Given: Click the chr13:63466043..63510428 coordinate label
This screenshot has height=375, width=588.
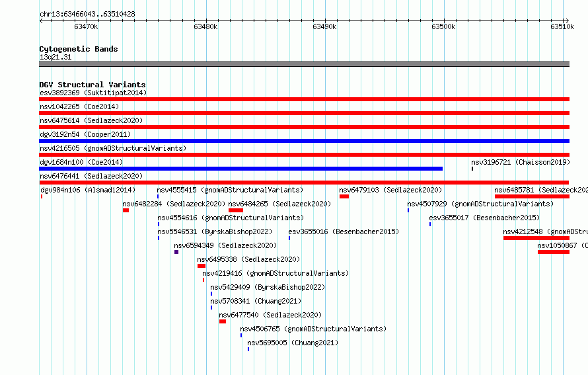Looking at the screenshot, I should [87, 14].
